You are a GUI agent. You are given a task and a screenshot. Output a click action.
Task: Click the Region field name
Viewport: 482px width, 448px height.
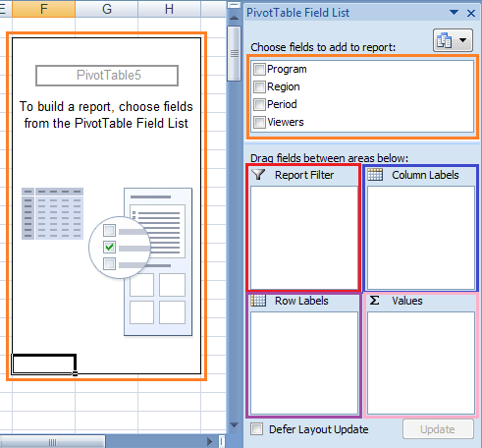coord(284,86)
